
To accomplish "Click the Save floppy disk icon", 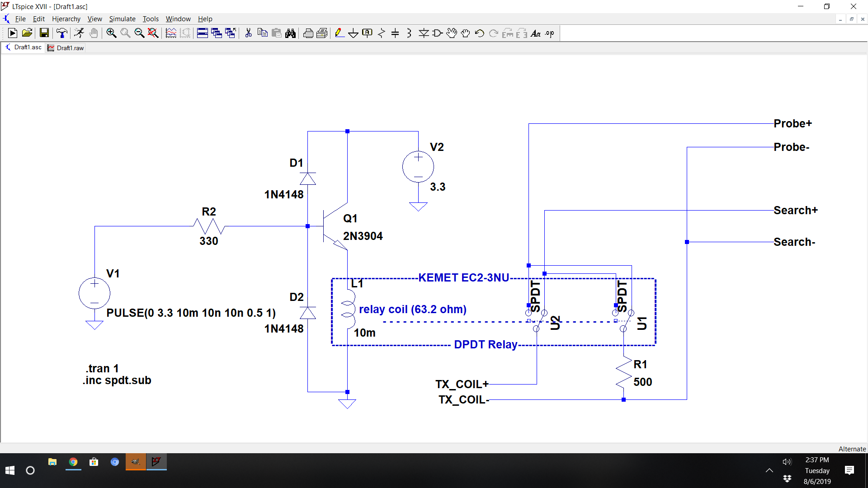I will (x=44, y=33).
